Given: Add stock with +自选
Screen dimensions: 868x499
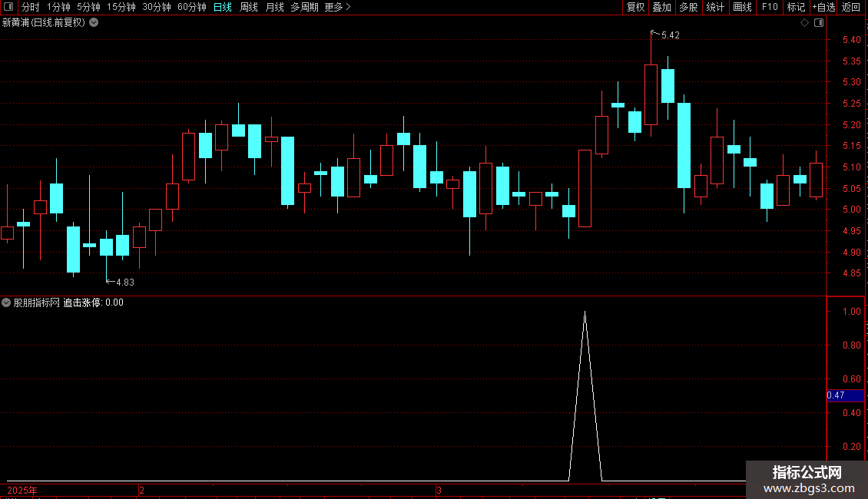Looking at the screenshot, I should pyautogui.click(x=823, y=7).
